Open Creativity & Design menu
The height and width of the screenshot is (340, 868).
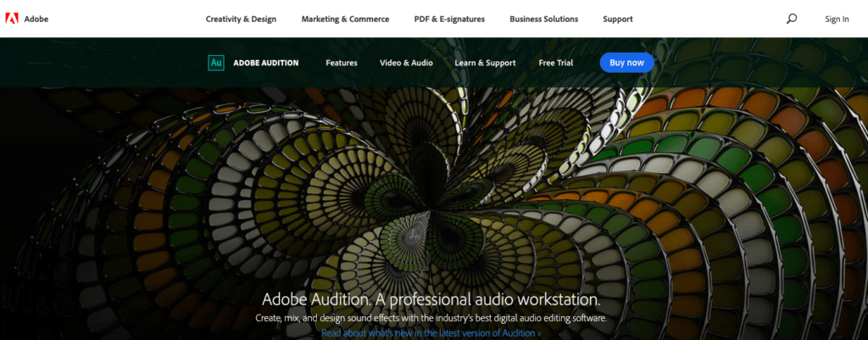(x=241, y=19)
